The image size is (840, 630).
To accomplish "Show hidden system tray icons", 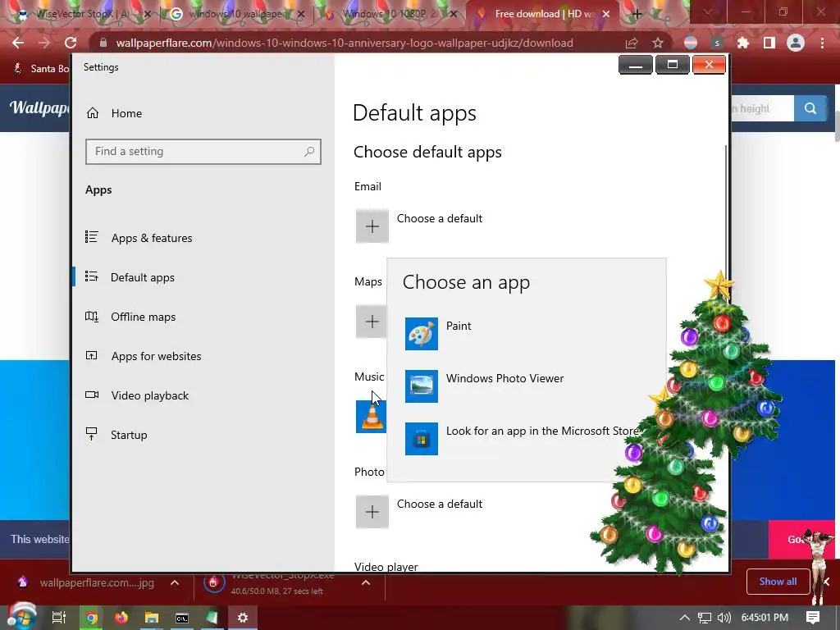I will 685,618.
